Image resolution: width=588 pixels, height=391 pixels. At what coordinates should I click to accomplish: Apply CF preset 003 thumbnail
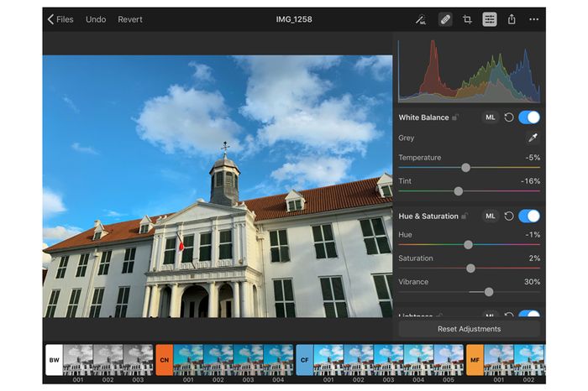[388, 360]
